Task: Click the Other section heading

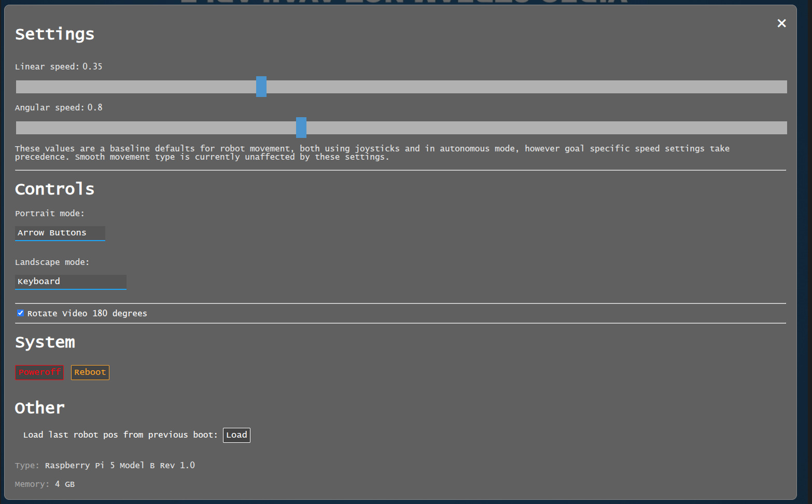Action: point(40,408)
